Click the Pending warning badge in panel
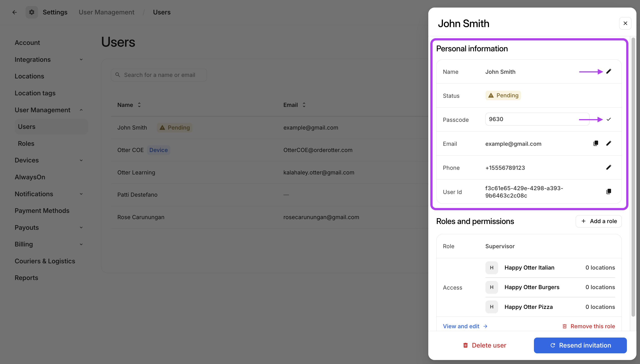 [x=503, y=95]
